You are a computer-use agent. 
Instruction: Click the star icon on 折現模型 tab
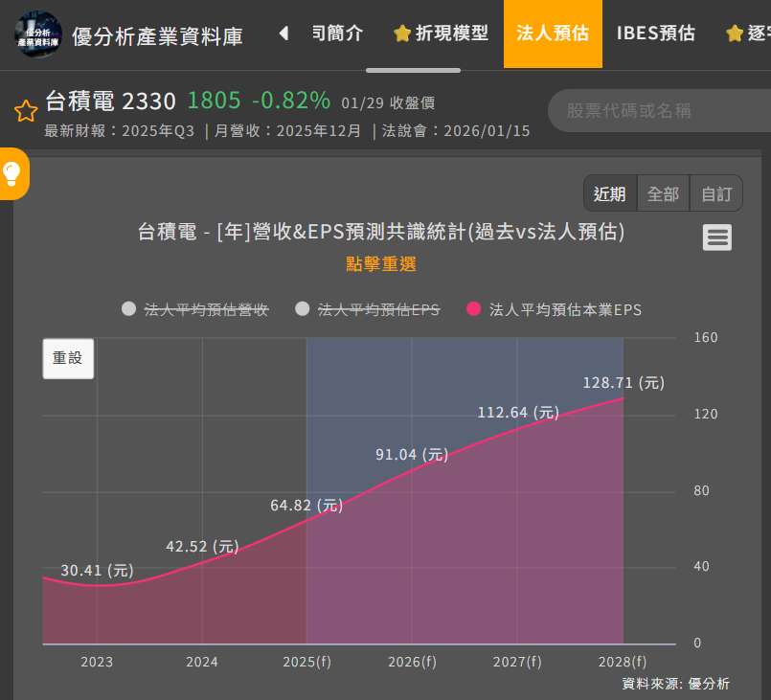401,32
